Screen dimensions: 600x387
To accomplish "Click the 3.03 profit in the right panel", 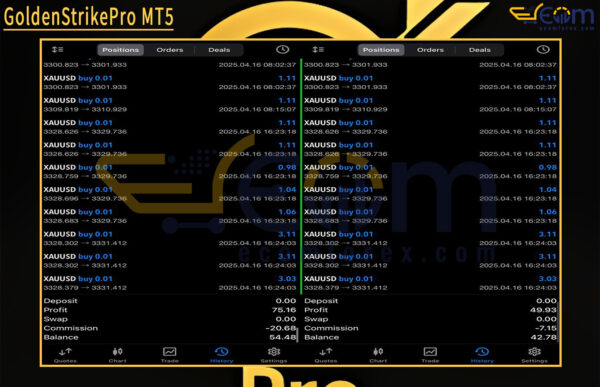I will pos(548,279).
